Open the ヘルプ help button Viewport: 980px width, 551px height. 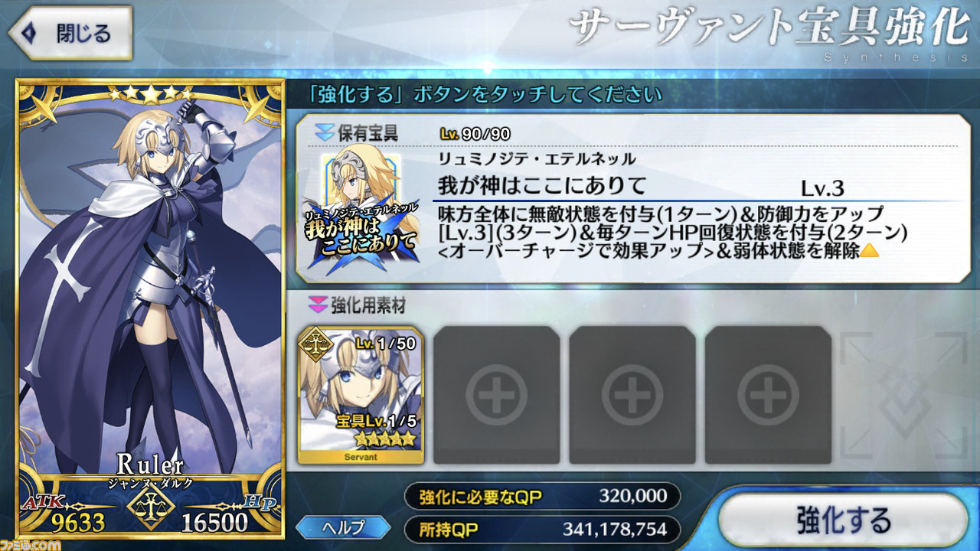(342, 527)
